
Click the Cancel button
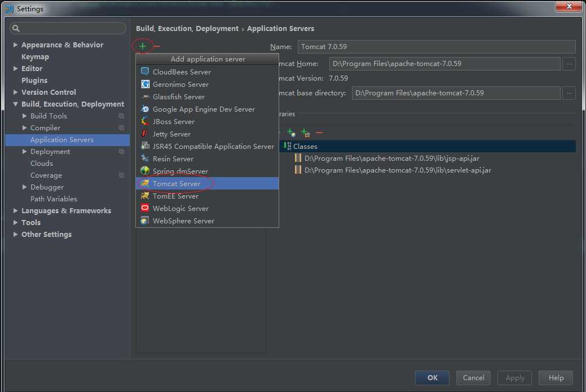pyautogui.click(x=473, y=377)
